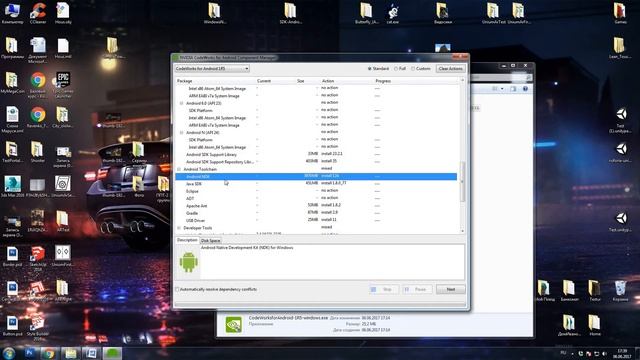
Task: Click the Stop button
Action: pyautogui.click(x=384, y=289)
